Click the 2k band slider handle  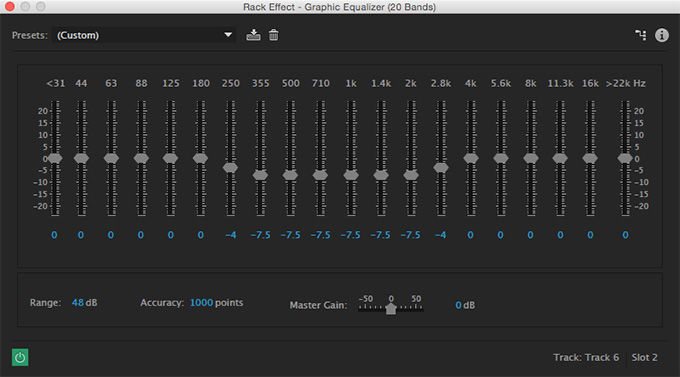point(411,175)
